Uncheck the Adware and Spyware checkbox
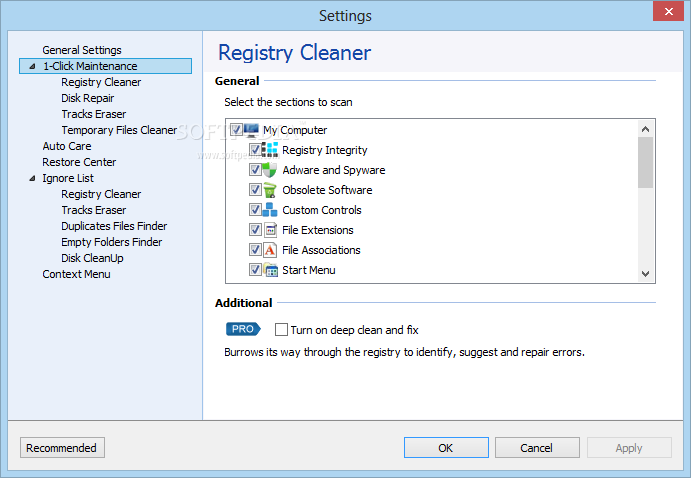The image size is (691, 478). coord(255,170)
